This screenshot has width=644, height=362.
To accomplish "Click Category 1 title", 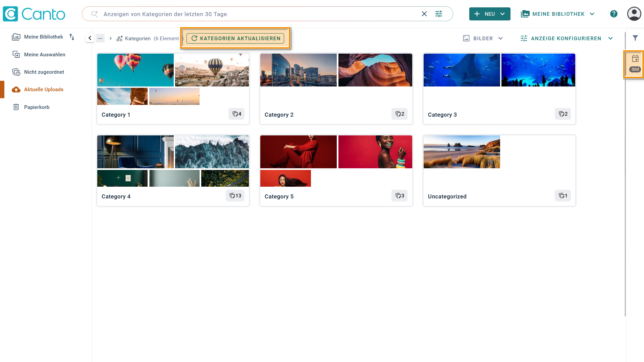I will (x=116, y=115).
